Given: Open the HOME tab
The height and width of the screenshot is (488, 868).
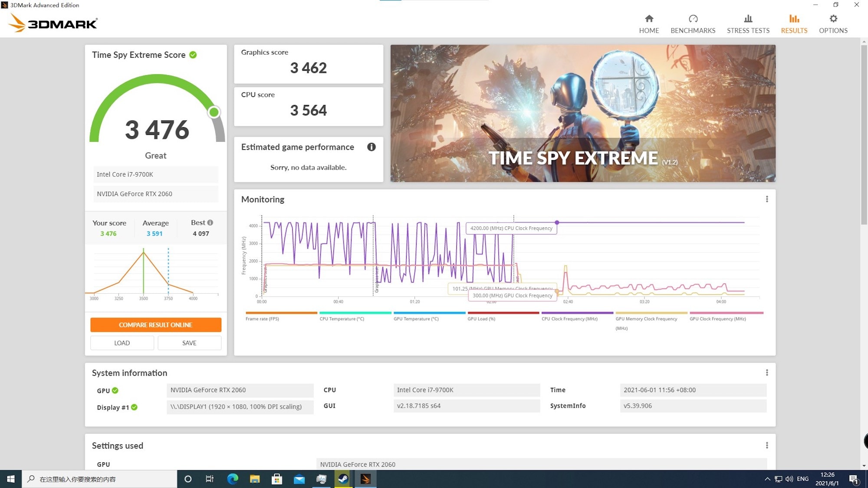Looking at the screenshot, I should pyautogui.click(x=649, y=24).
